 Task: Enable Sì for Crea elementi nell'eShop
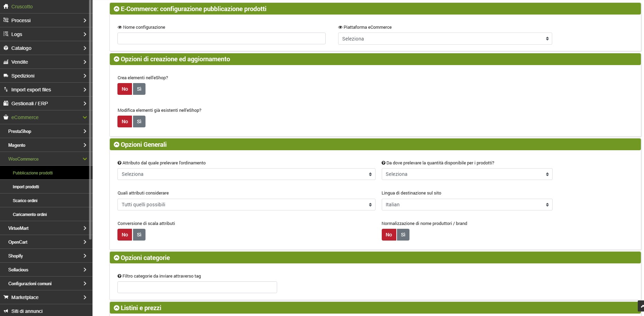(139, 89)
